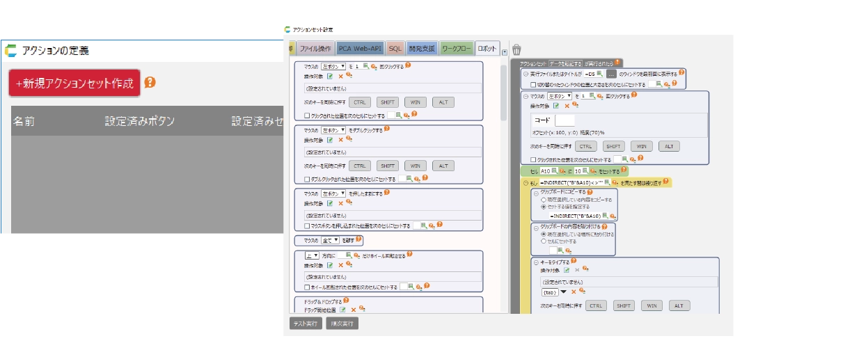
Task: Click help icon after 押したままにする
Action: click(387, 193)
